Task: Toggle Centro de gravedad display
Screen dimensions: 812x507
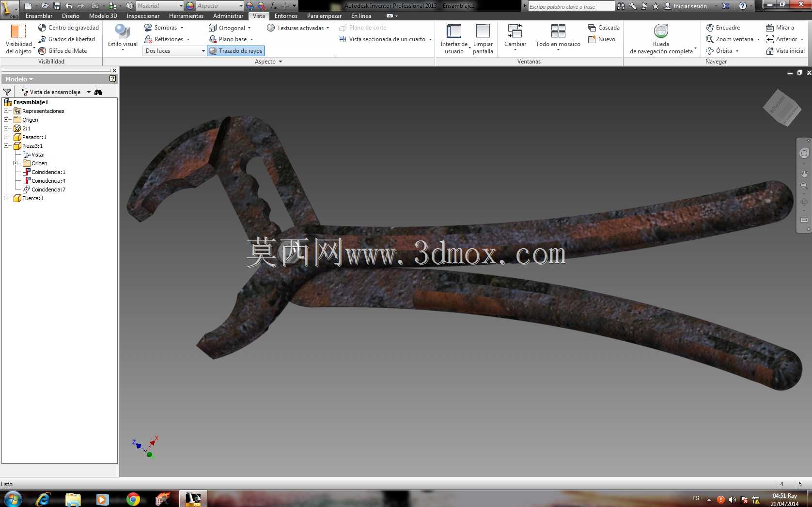Action: pyautogui.click(x=68, y=28)
